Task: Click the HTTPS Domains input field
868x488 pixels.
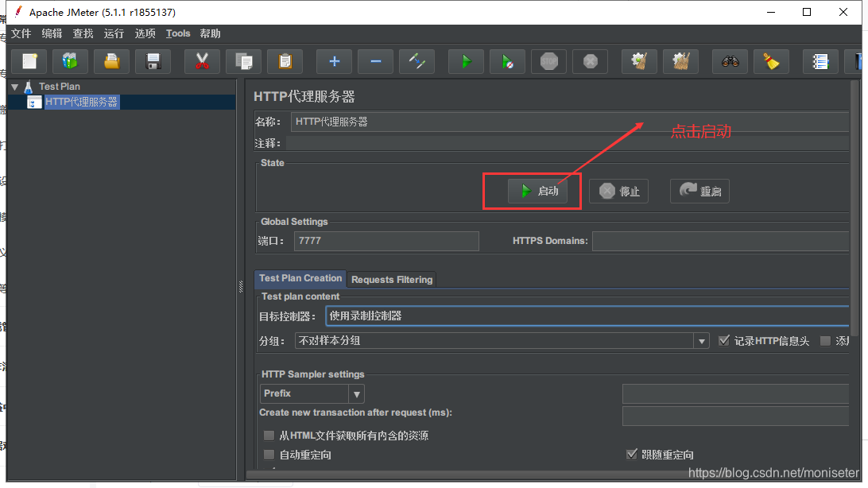Action: [721, 242]
